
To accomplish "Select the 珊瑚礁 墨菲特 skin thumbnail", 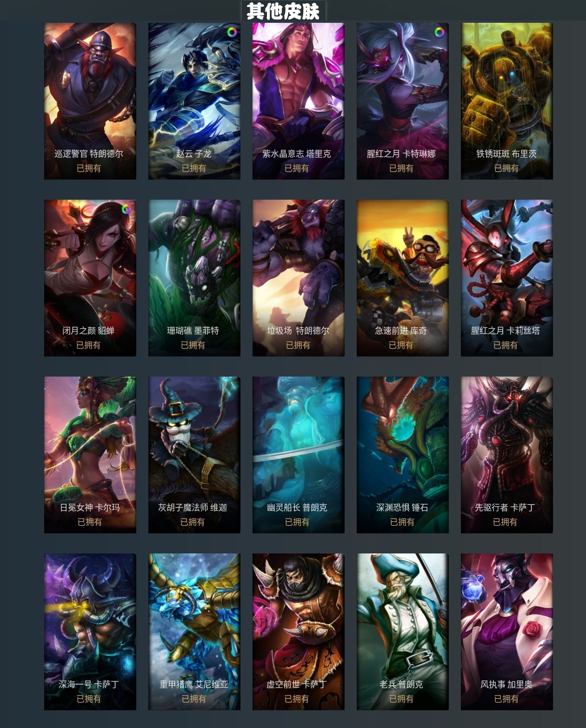I will (194, 278).
